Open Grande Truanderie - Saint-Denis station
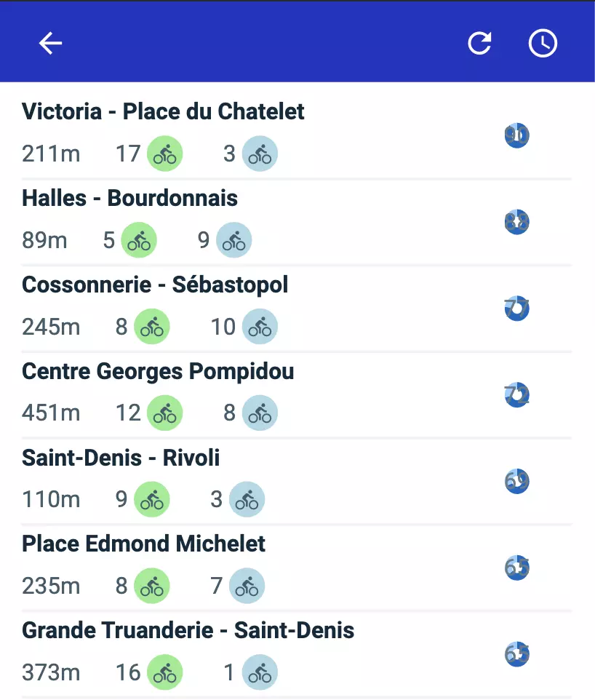595x700 pixels. (188, 630)
